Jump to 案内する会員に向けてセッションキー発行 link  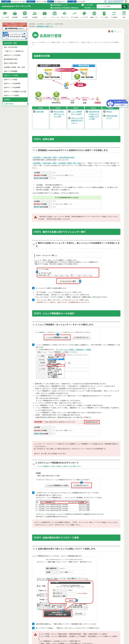tap(59, 114)
